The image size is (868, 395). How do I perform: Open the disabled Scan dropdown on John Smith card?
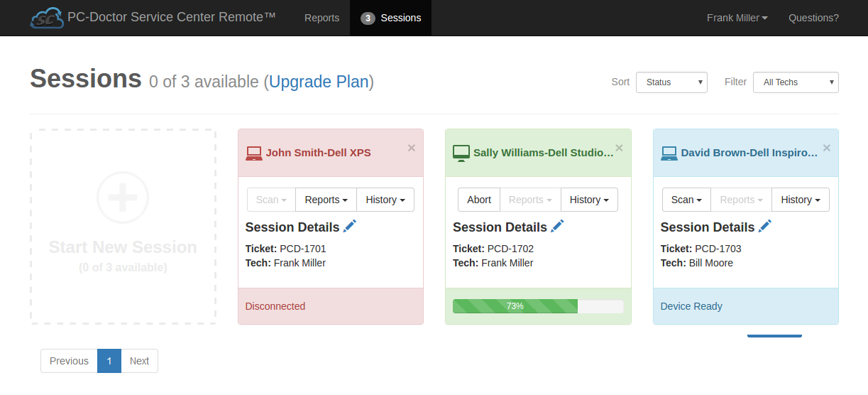(271, 200)
